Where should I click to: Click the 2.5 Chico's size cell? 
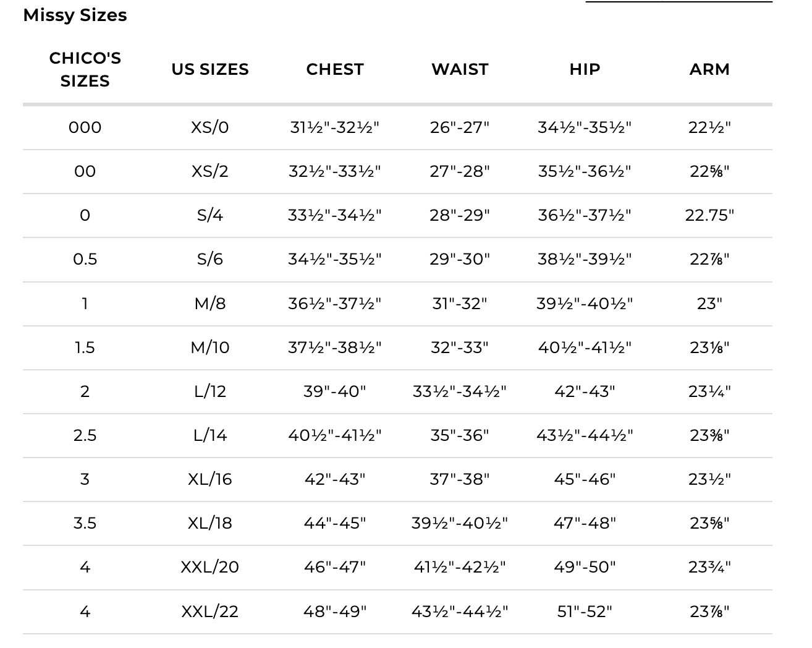pyautogui.click(x=85, y=435)
